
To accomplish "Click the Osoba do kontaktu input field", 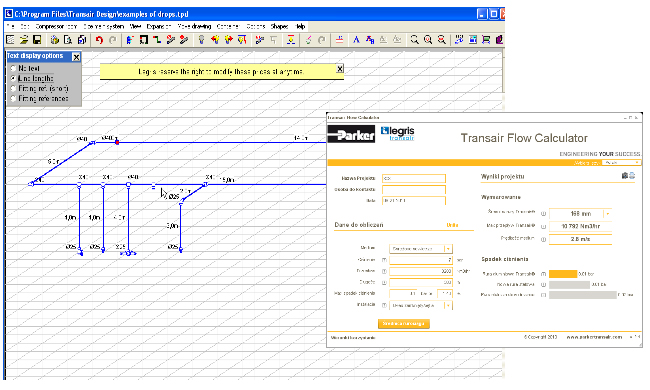I will pos(414,189).
